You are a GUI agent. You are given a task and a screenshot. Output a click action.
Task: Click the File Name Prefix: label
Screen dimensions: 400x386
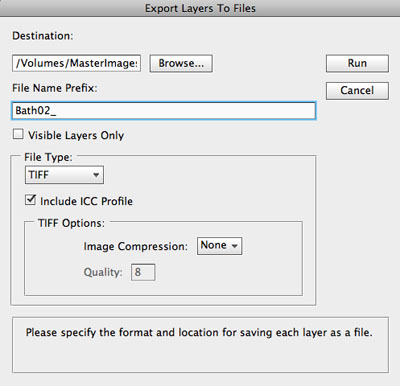pyautogui.click(x=55, y=88)
